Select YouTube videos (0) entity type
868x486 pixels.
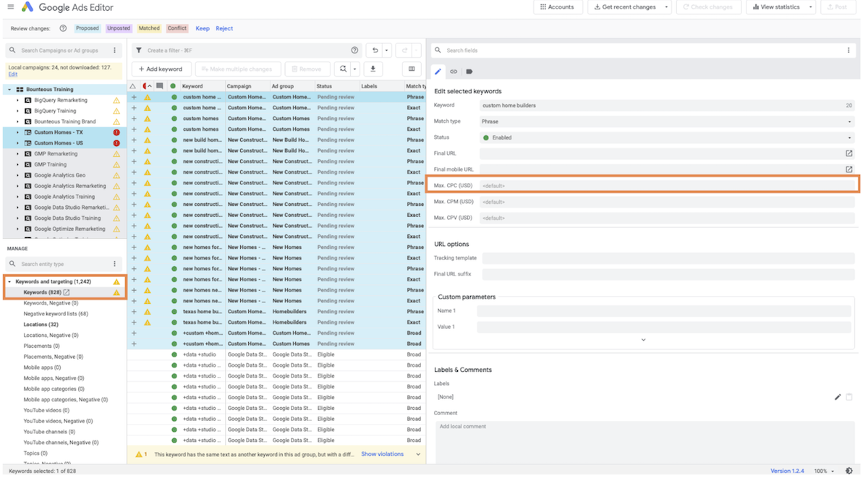point(46,410)
